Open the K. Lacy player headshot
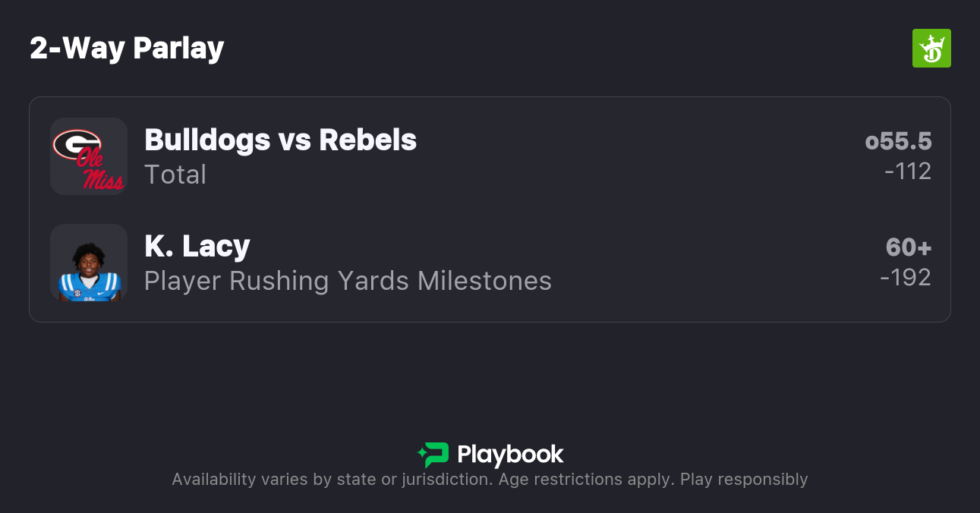Screen dimensions: 980x513 click(x=89, y=263)
